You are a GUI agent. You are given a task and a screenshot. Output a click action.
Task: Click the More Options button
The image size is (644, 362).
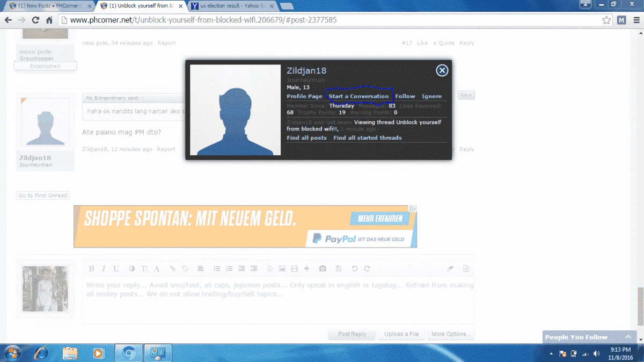451,334
